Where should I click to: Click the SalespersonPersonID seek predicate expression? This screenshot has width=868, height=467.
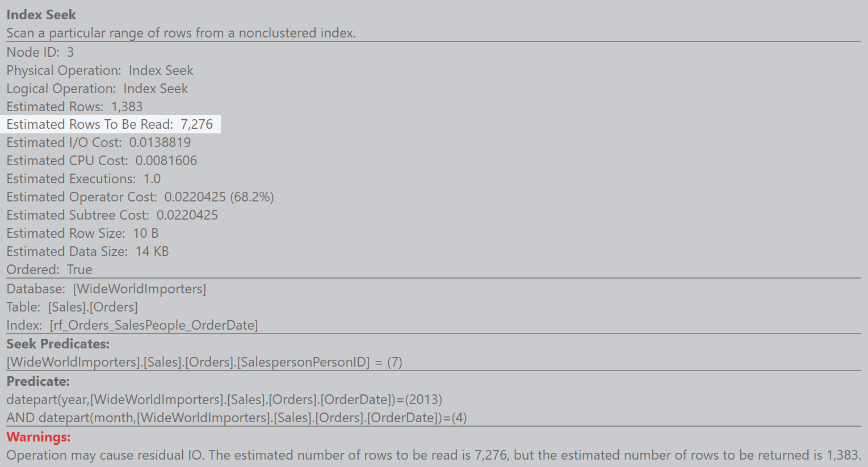point(204,362)
